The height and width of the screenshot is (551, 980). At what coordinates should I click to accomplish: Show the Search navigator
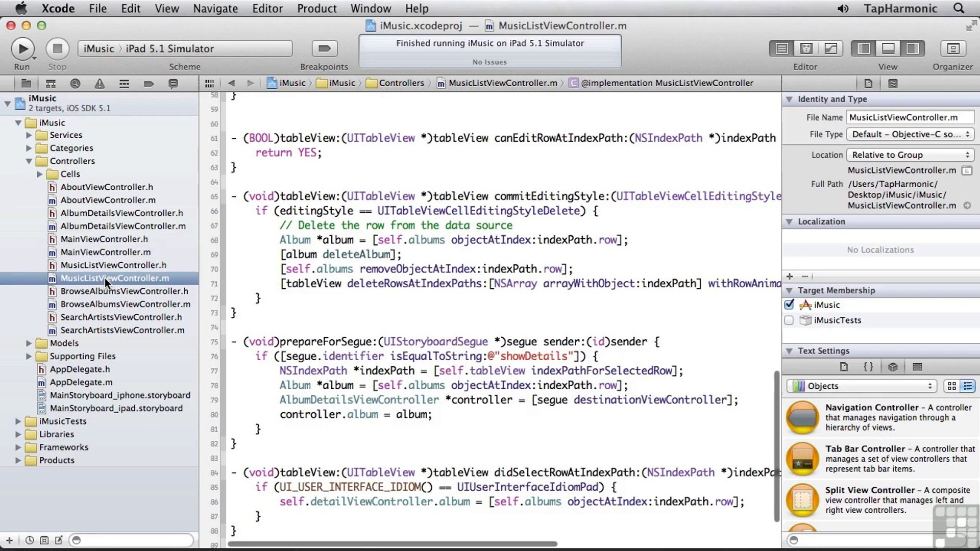[x=75, y=84]
